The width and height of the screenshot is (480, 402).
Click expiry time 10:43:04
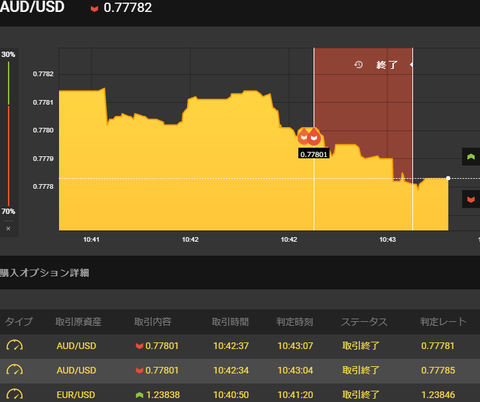point(295,370)
